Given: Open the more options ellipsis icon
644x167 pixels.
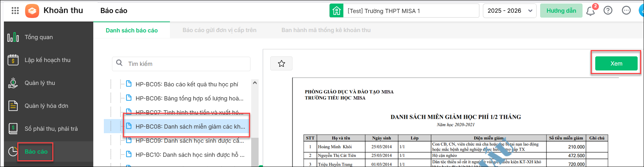Looking at the screenshot, I should point(626,11).
